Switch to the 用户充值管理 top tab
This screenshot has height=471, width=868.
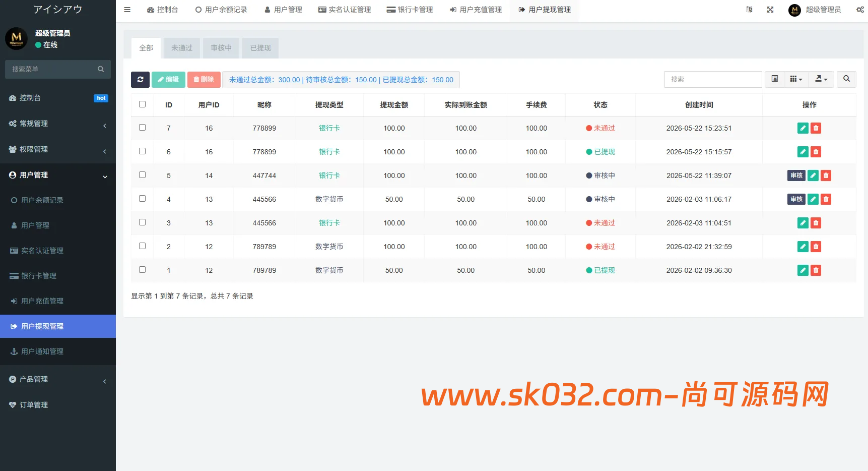click(x=476, y=10)
